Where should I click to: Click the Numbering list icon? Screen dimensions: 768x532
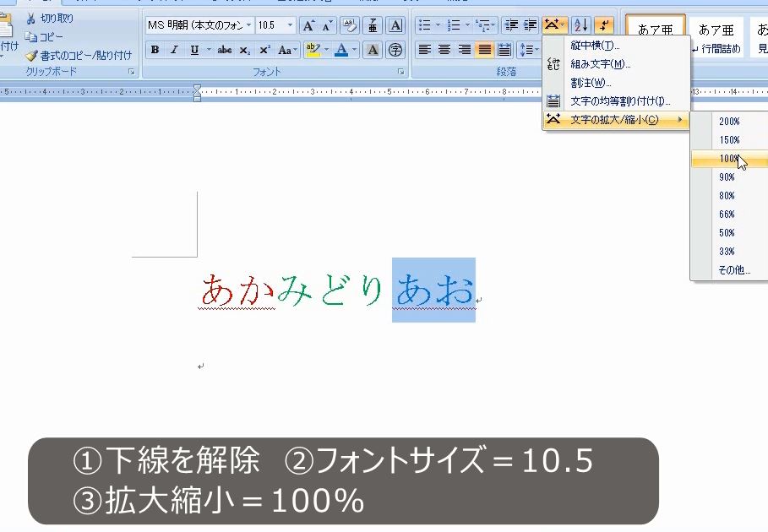pyautogui.click(x=454, y=25)
